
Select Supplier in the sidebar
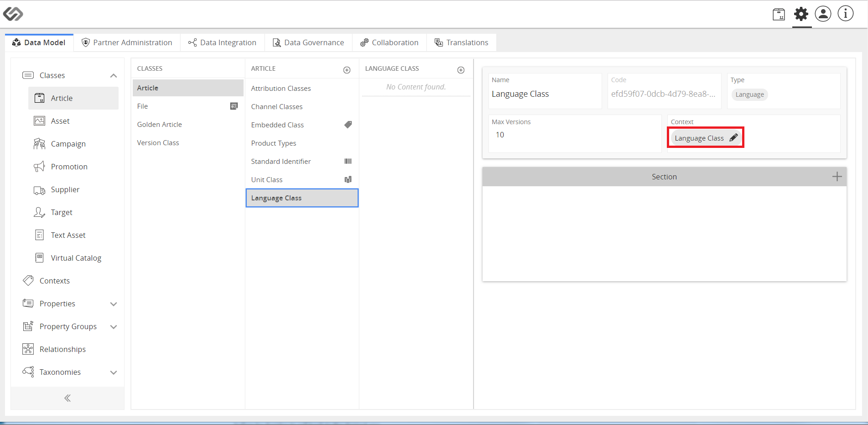[x=73, y=189]
